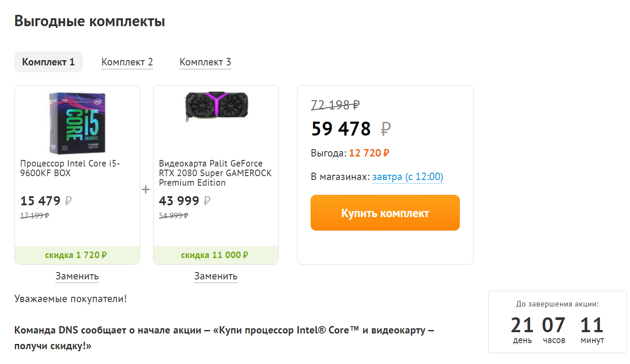Click the скидка 11 000 ₽ discount badge

coord(216,255)
